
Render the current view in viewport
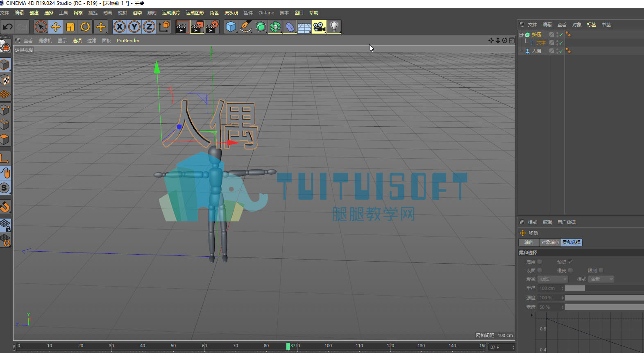pyautogui.click(x=182, y=27)
